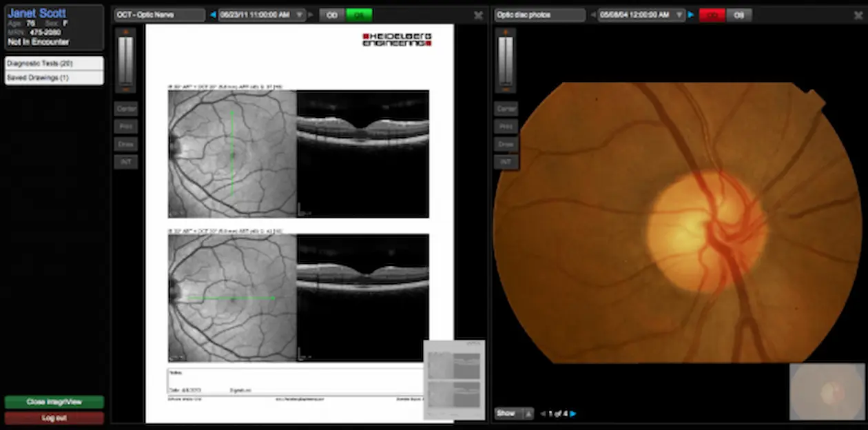Click the Close IntegriView button

[54, 402]
